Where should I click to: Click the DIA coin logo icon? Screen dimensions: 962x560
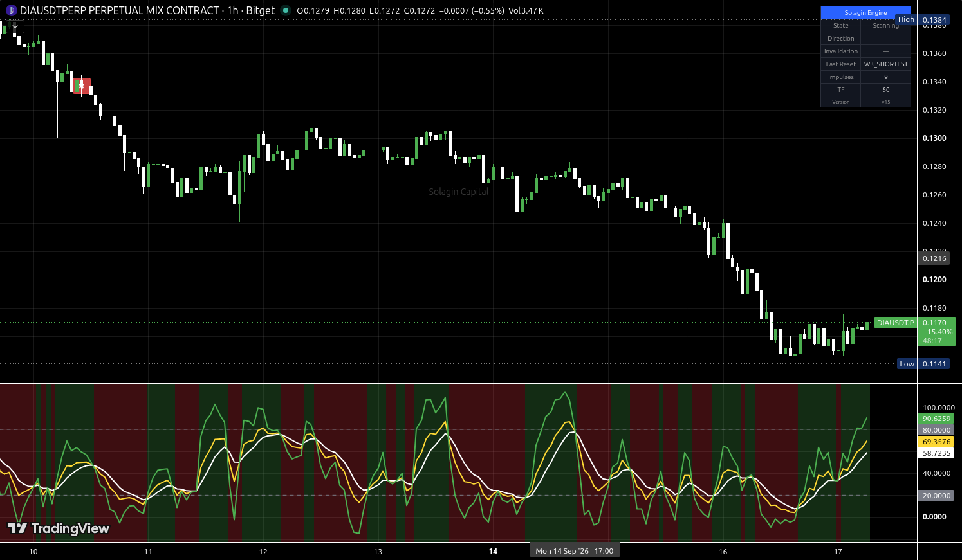coord(10,10)
